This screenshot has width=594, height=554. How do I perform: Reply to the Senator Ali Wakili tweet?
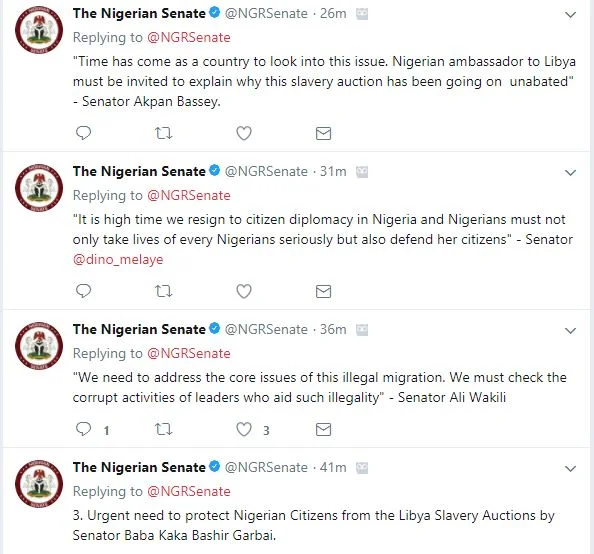[x=83, y=429]
